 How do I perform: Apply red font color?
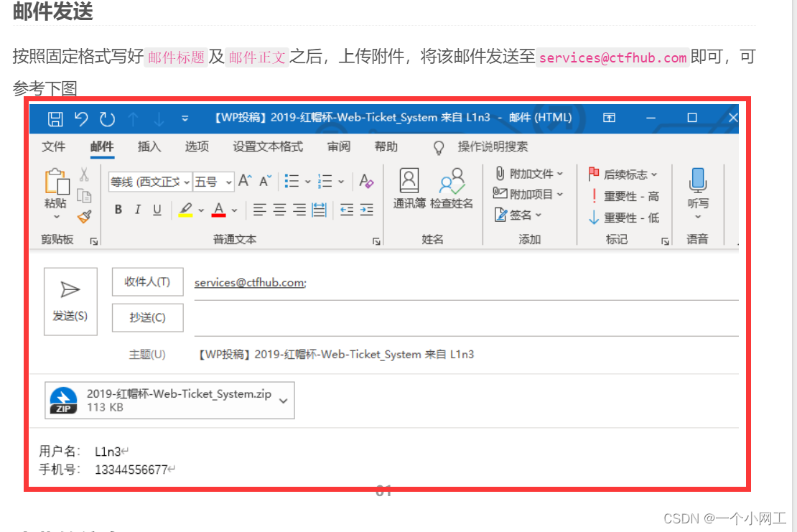coord(218,210)
